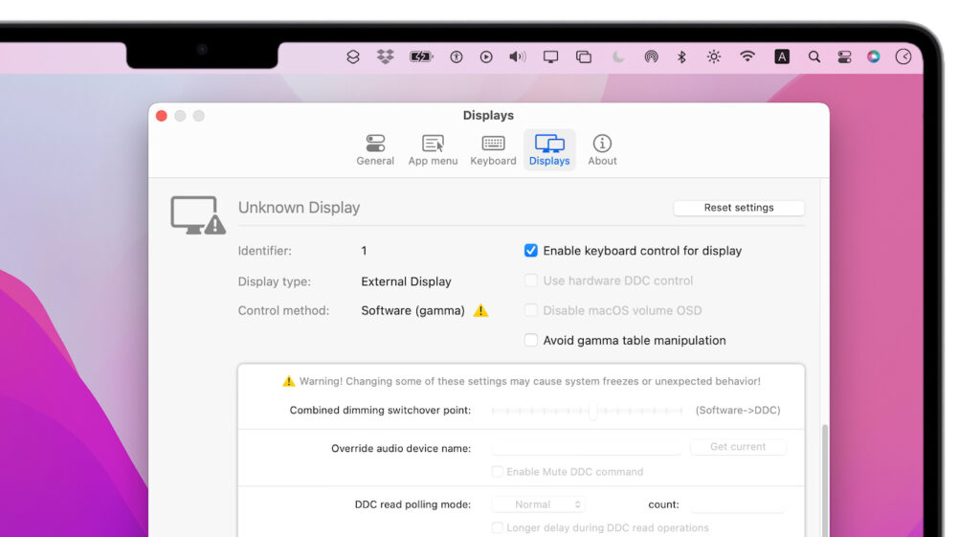Open the Wi-Fi menu bar icon
This screenshot has width=980, height=537.
coord(746,56)
